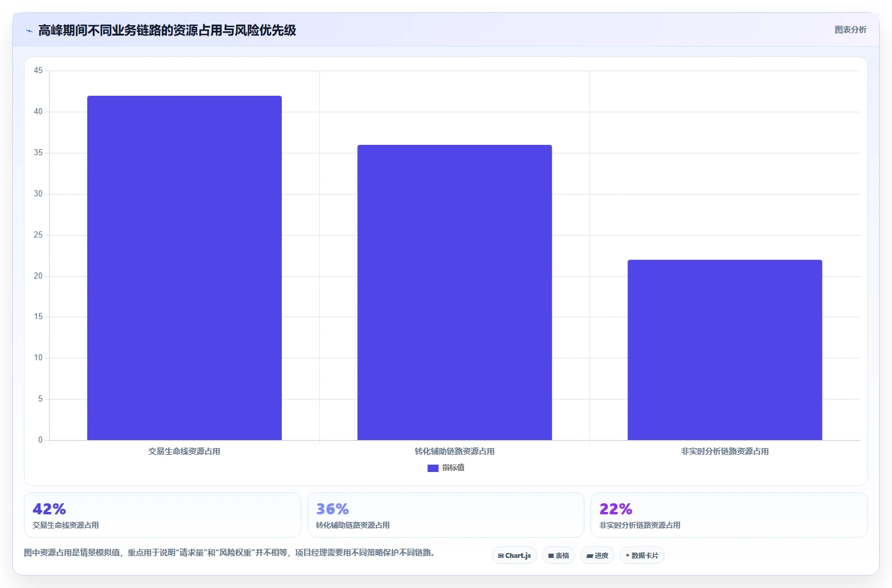Click the footnote text beginning 图中资源占用是情景模拟值

point(230,552)
